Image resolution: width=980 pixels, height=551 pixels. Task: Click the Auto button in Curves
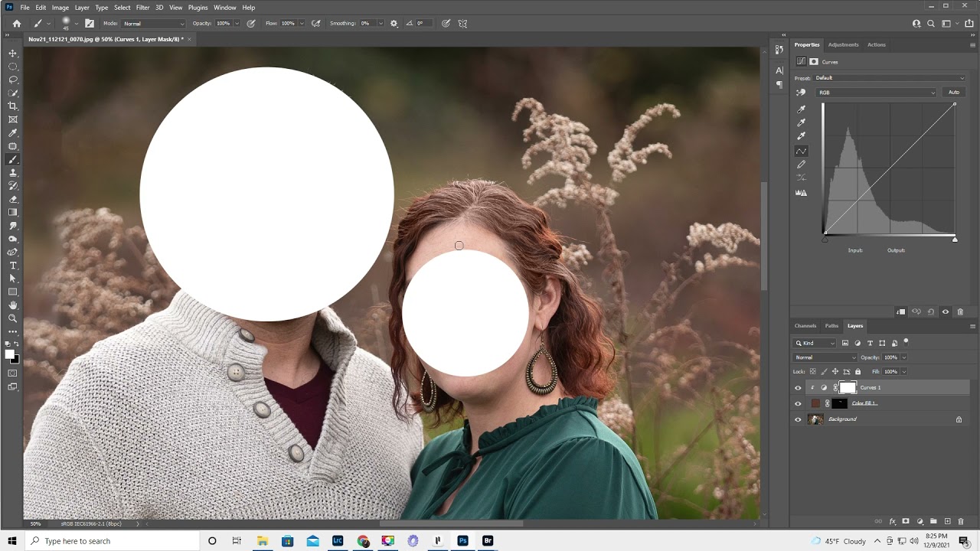coord(954,93)
